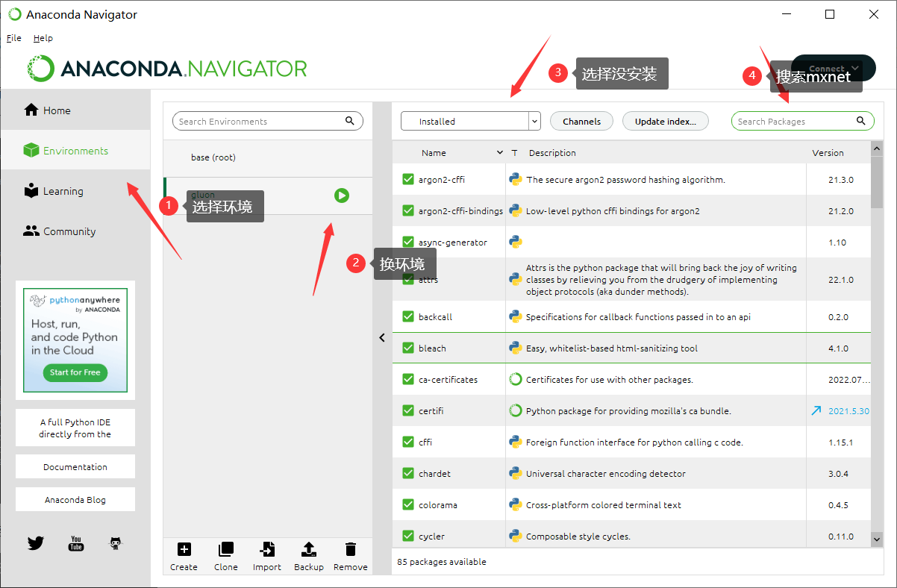Toggle the certifi package checkbox

tap(407, 410)
